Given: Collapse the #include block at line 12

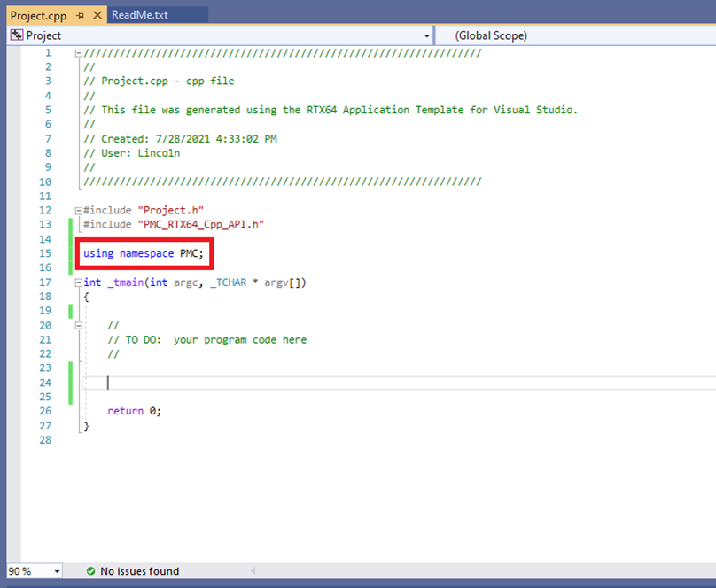Looking at the screenshot, I should tap(79, 211).
